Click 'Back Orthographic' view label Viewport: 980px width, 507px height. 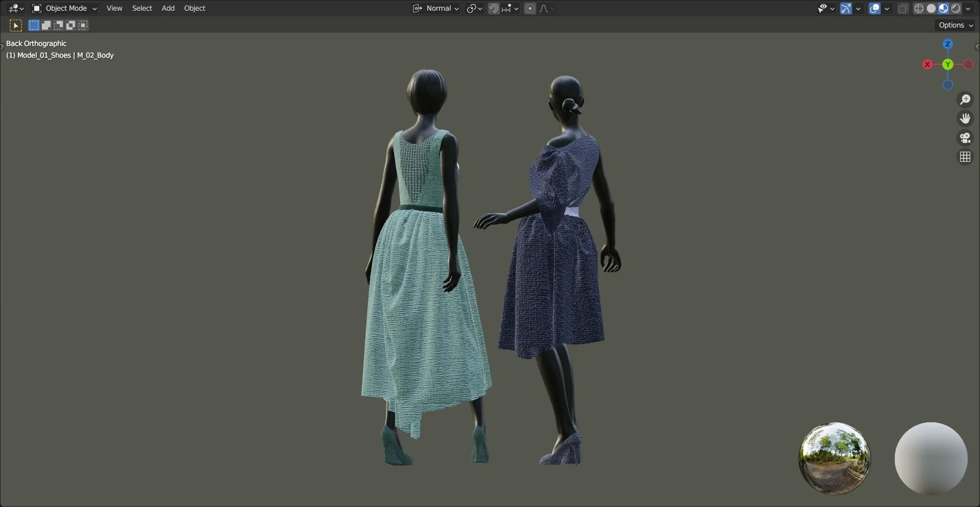(x=36, y=43)
